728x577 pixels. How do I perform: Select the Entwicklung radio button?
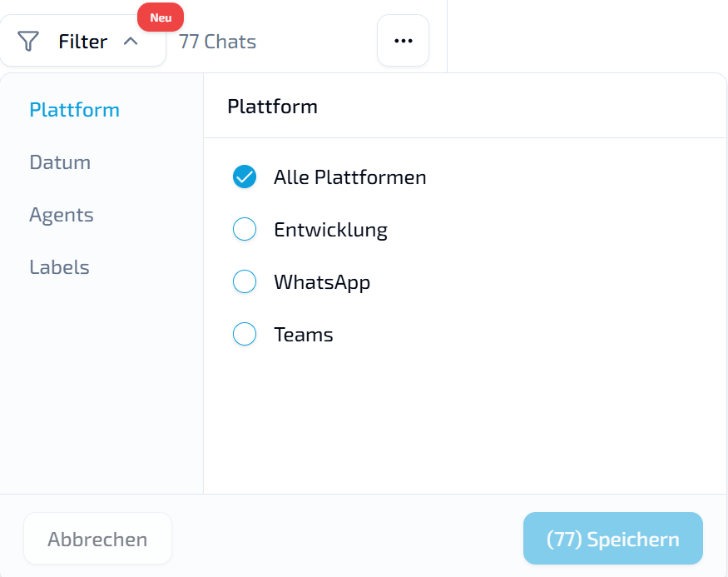pos(245,229)
